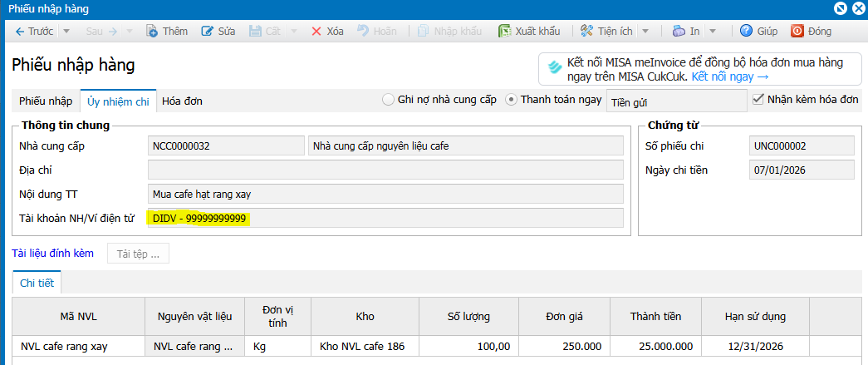Click Số phiếu chi field UNC000002

(801, 146)
